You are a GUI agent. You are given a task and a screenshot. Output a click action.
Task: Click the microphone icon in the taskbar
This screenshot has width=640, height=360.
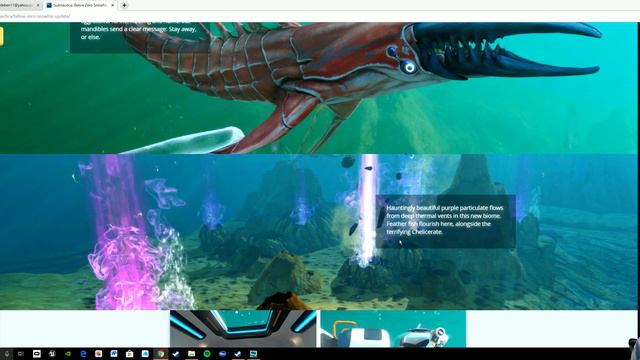(x=7, y=354)
